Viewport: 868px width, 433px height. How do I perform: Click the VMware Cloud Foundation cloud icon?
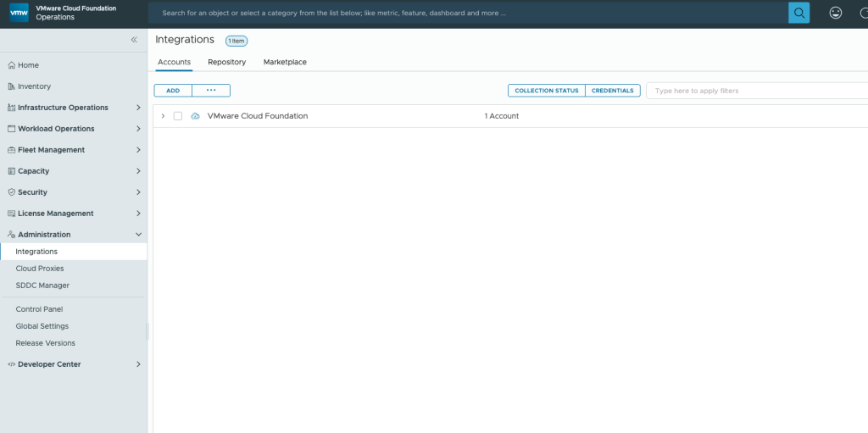pos(196,116)
